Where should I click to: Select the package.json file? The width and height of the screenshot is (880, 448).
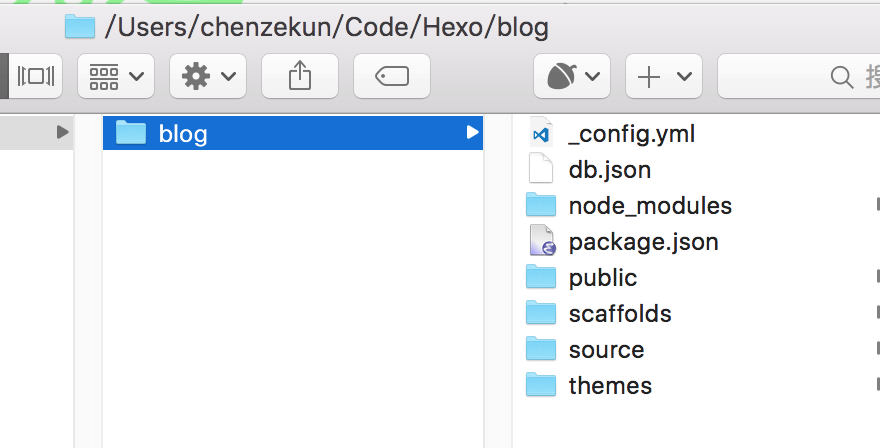(643, 241)
